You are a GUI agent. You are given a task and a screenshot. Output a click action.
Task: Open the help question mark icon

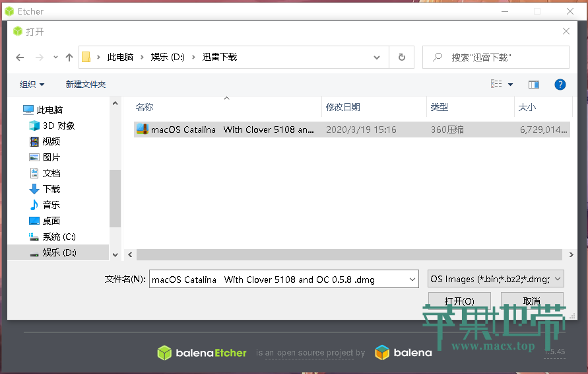[560, 85]
